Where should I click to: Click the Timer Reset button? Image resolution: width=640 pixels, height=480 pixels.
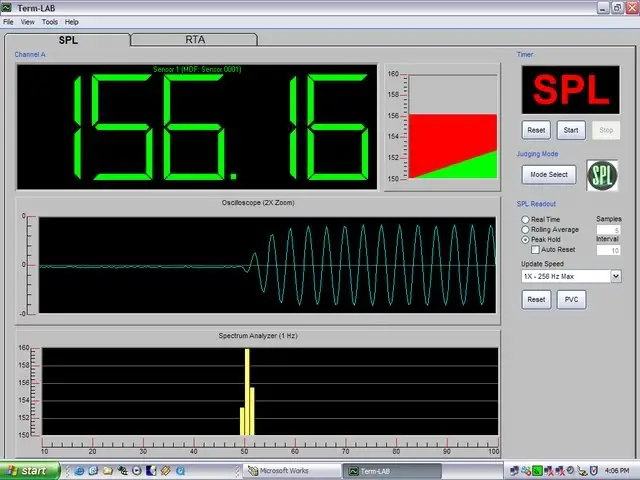click(536, 130)
